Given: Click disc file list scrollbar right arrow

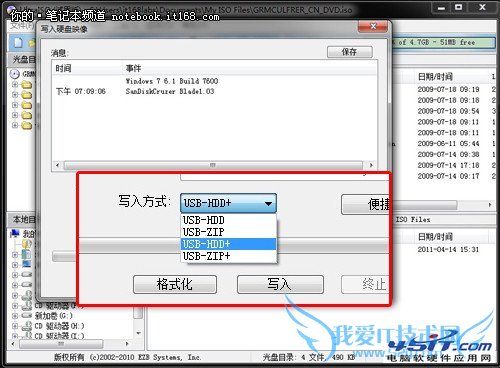Looking at the screenshot, I should click(x=490, y=205).
